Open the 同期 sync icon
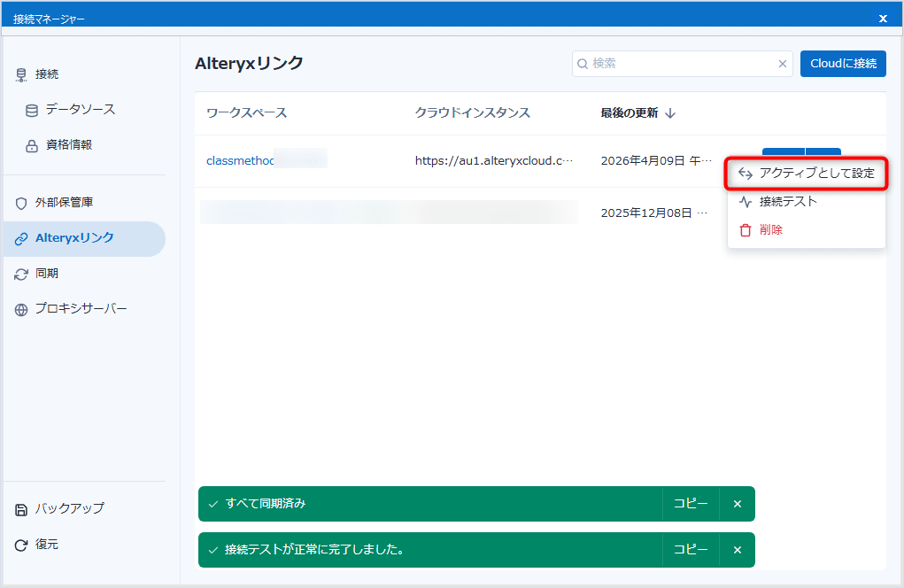The image size is (904, 588). click(19, 273)
